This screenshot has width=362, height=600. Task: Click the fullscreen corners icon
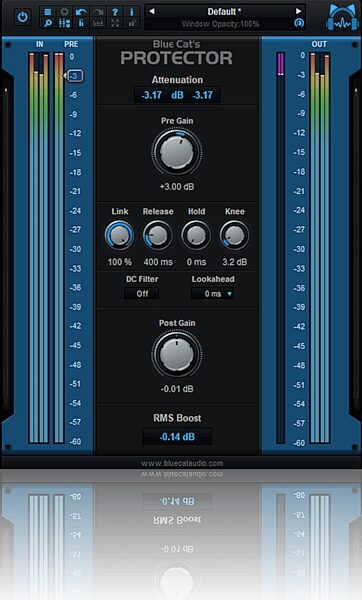[x=115, y=23]
